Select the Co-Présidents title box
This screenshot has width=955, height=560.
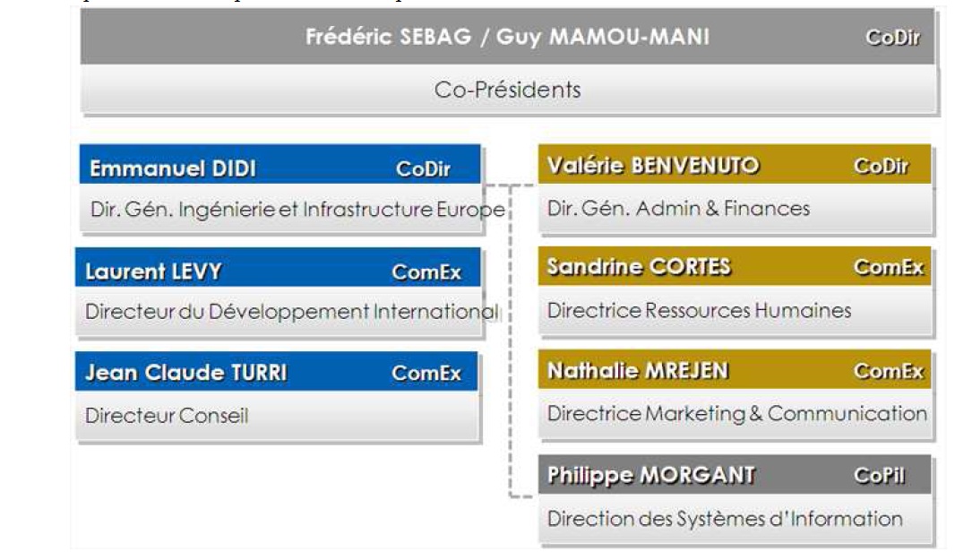click(507, 90)
